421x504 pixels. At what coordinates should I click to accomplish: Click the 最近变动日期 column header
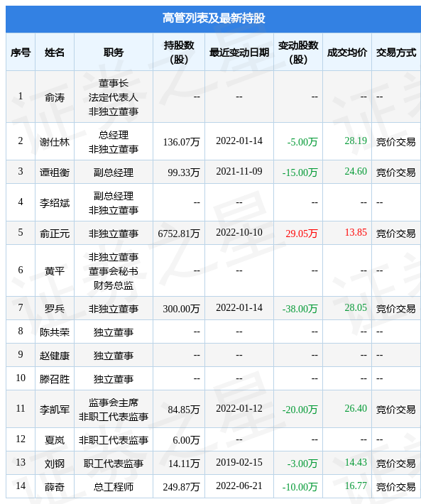239,53
